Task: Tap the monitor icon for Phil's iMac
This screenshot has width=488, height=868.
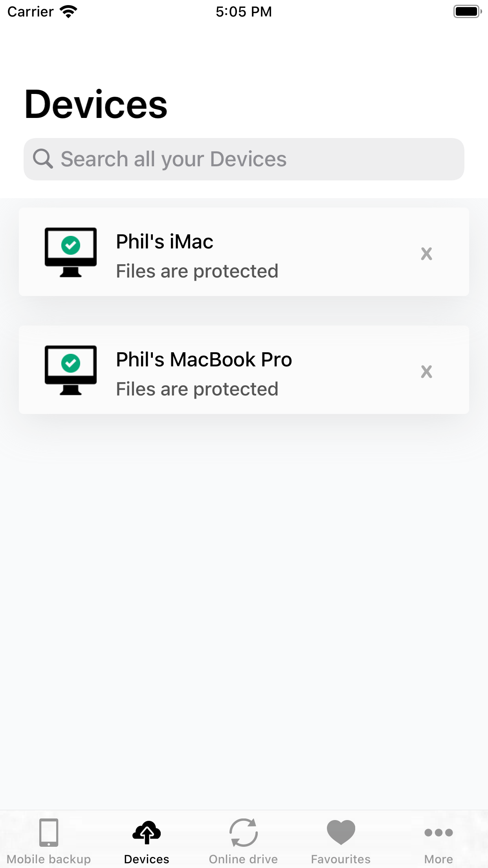Action: [71, 252]
